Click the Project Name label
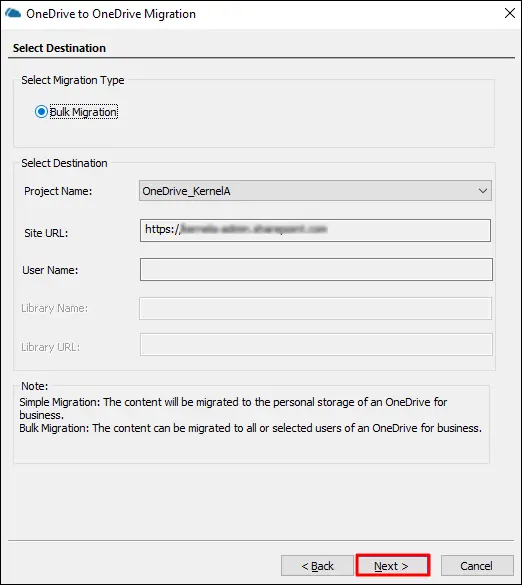This screenshot has height=585, width=522. pyautogui.click(x=58, y=191)
